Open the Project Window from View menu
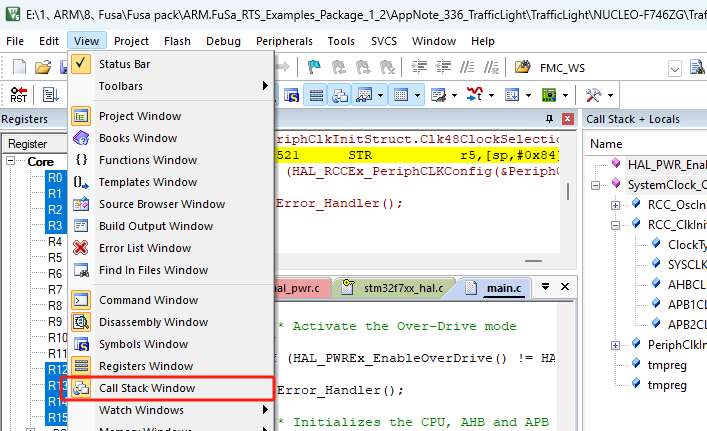The height and width of the screenshot is (431, 707). coord(139,116)
